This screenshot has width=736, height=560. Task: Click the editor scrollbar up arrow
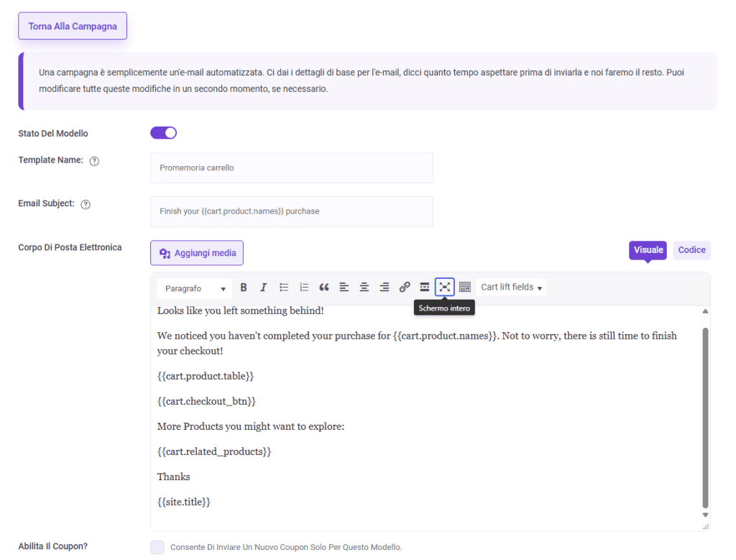pyautogui.click(x=705, y=311)
